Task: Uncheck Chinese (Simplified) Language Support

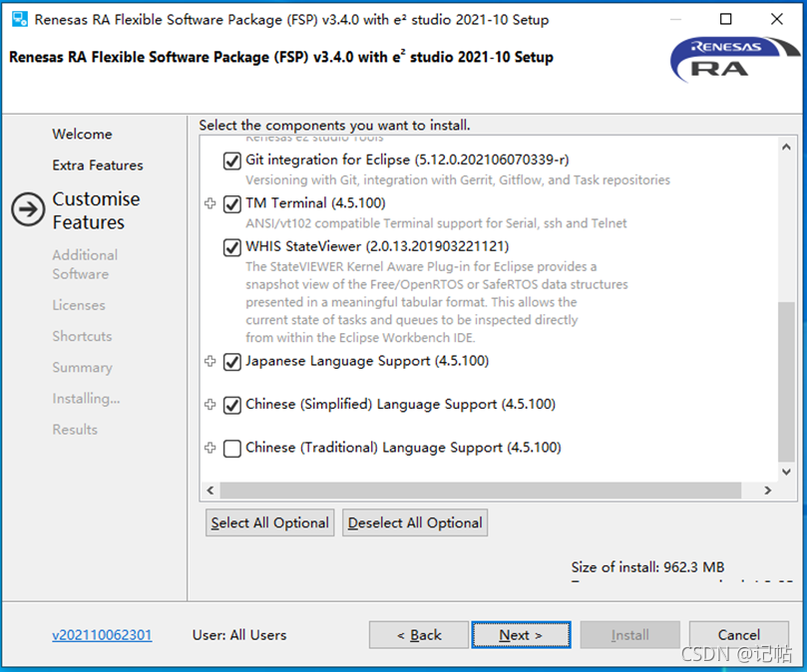Action: click(x=231, y=405)
